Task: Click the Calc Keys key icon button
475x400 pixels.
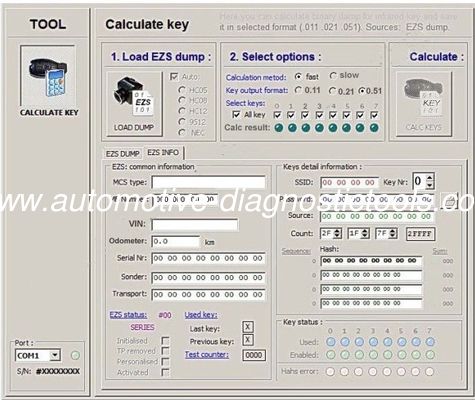Action: (424, 103)
